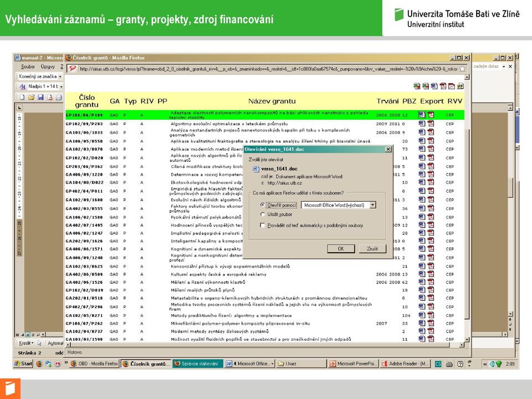Click first PDF export icon in top toolbar
Screen dimensions: 532x399
pos(443,86)
